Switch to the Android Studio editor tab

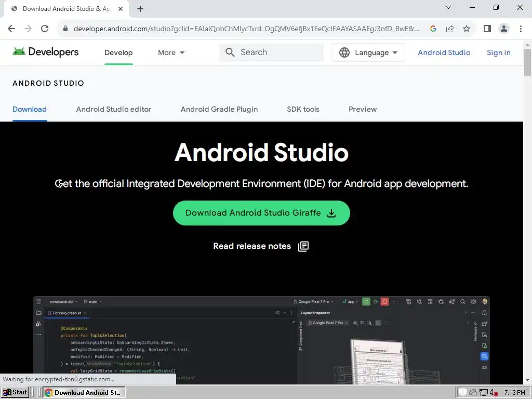click(114, 109)
